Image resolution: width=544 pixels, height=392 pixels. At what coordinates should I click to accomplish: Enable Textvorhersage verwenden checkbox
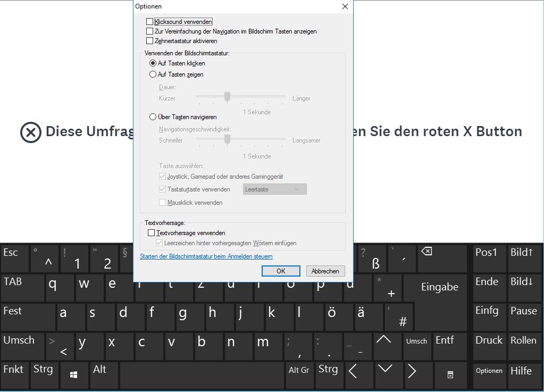coord(151,233)
